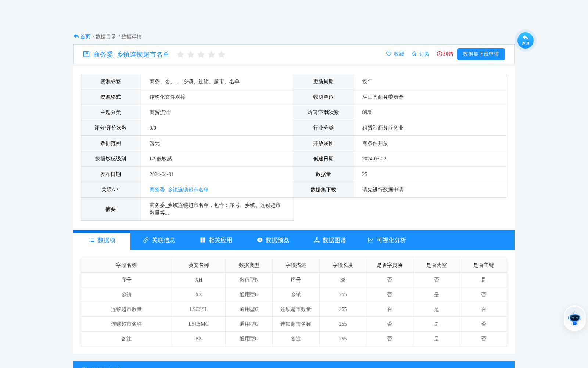Viewport: 588px width, 368px height.
Task: Click the link icon in 关联信息 tab
Action: 146,240
